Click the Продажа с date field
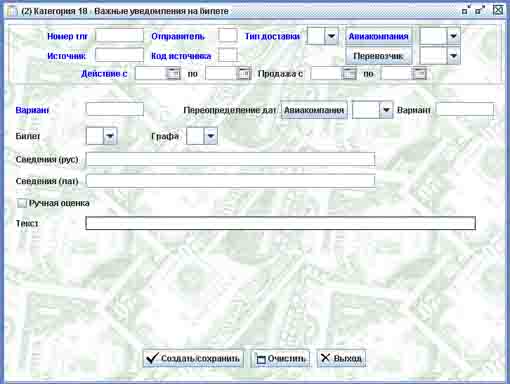 pyautogui.click(x=327, y=74)
